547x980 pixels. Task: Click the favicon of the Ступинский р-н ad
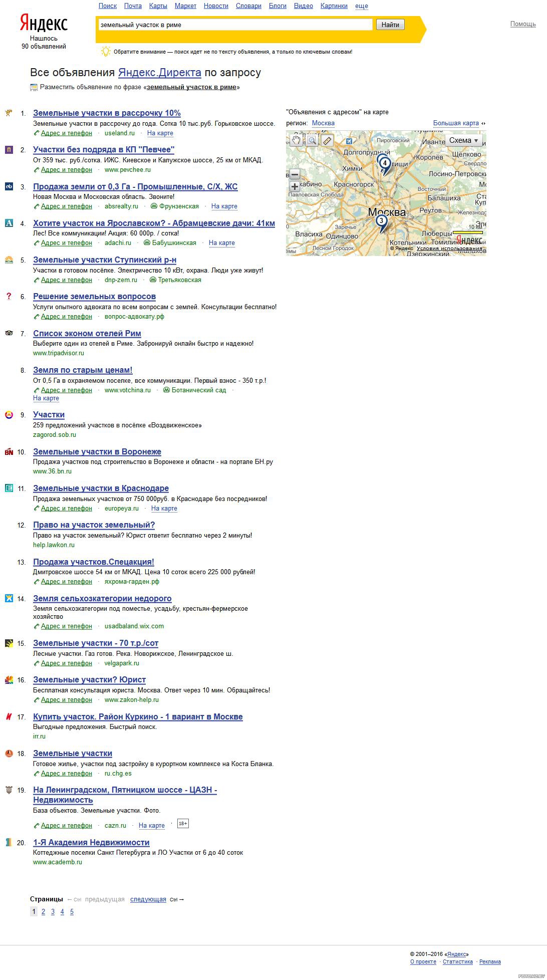click(x=9, y=260)
